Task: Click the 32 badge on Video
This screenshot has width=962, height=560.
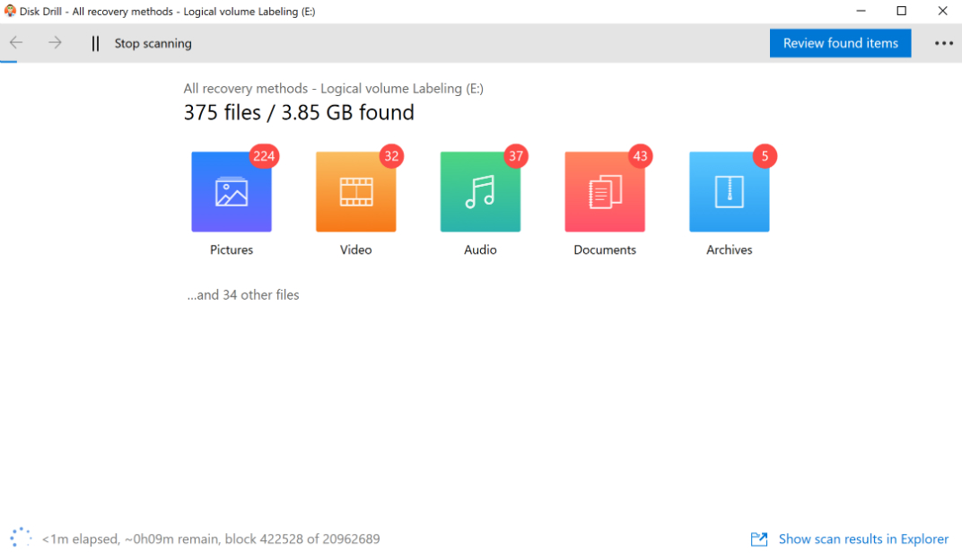Action: [391, 156]
